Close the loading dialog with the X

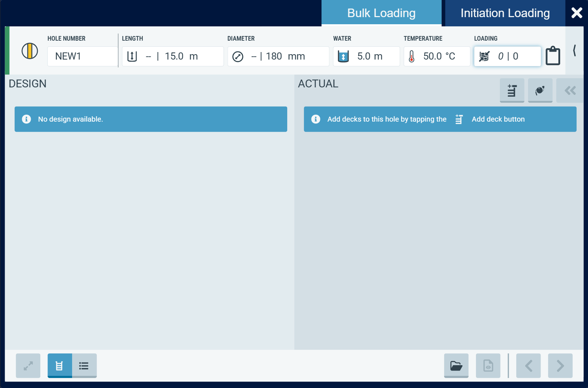577,13
